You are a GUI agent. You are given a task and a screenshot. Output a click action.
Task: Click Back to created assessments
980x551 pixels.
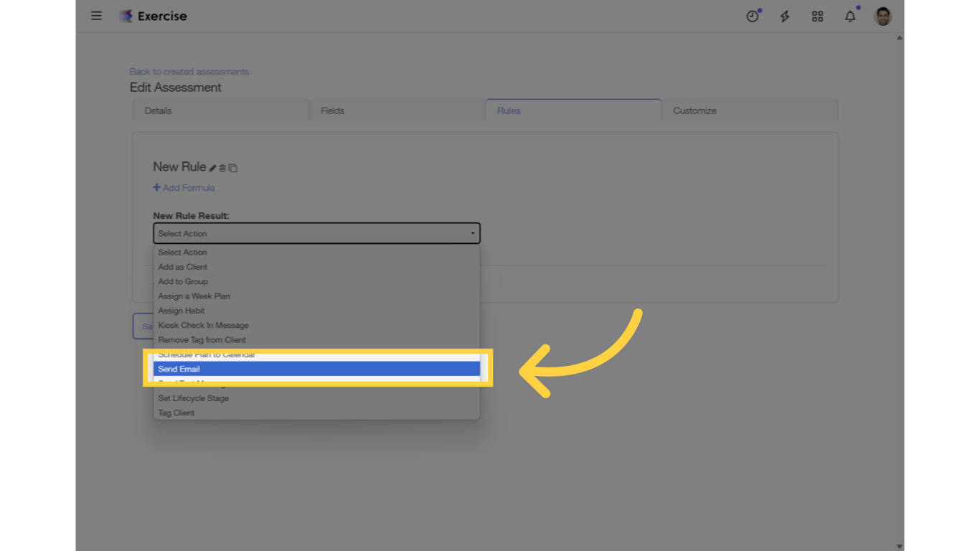click(x=189, y=72)
